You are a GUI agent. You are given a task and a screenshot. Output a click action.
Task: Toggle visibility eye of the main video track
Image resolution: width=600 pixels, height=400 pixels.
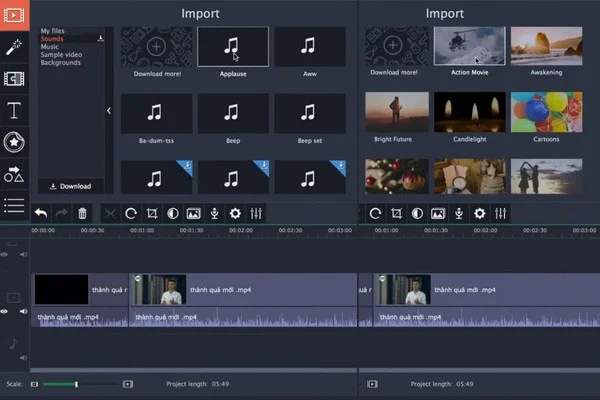[x=4, y=312]
